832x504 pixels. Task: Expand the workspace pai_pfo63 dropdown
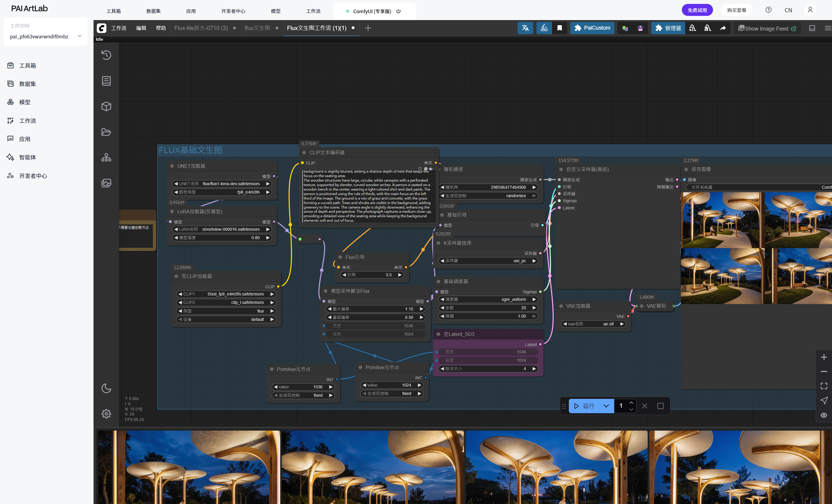point(80,36)
